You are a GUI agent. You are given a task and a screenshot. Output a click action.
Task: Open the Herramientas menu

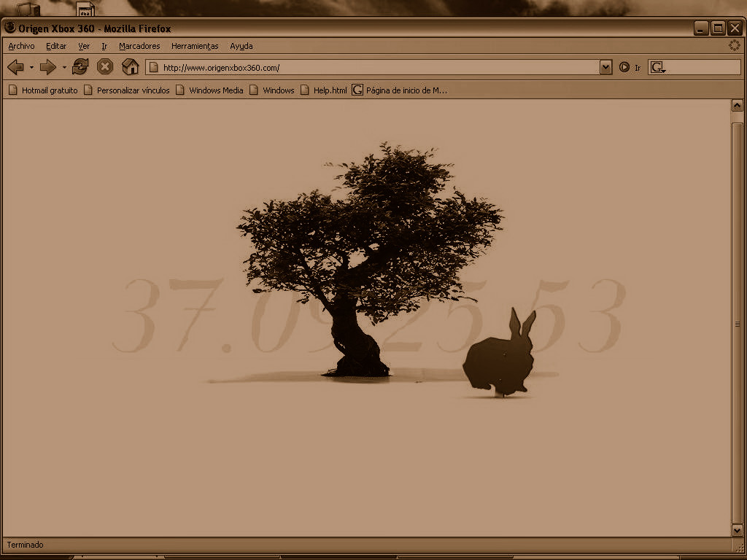coord(195,46)
